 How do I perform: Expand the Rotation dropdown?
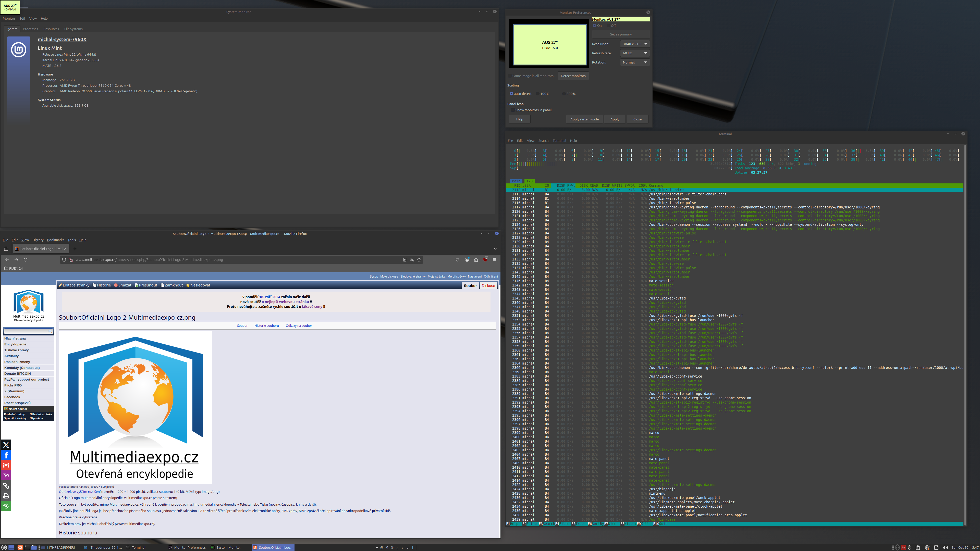coord(634,62)
